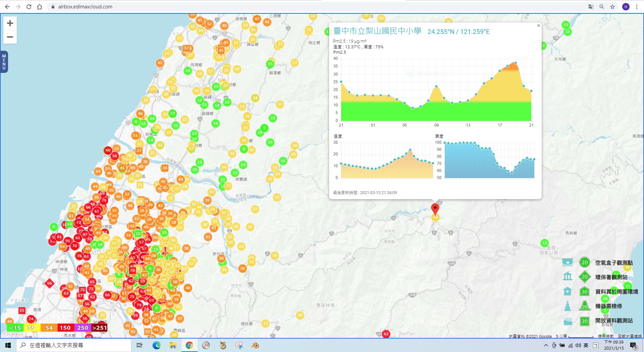Toggle 開放資料觀測站 folder icon
This screenshot has height=352, width=644.
[x=568, y=321]
